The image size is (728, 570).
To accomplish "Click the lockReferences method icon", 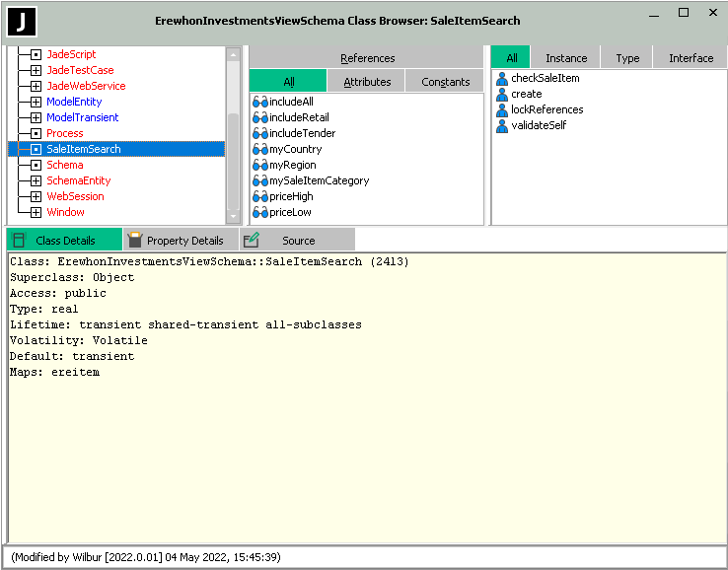I will click(502, 109).
